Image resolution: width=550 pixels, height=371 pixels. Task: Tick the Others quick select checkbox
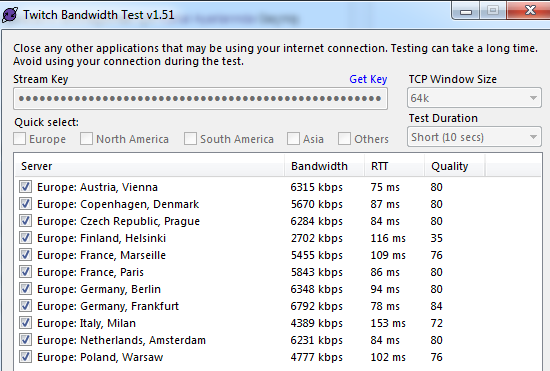[344, 139]
